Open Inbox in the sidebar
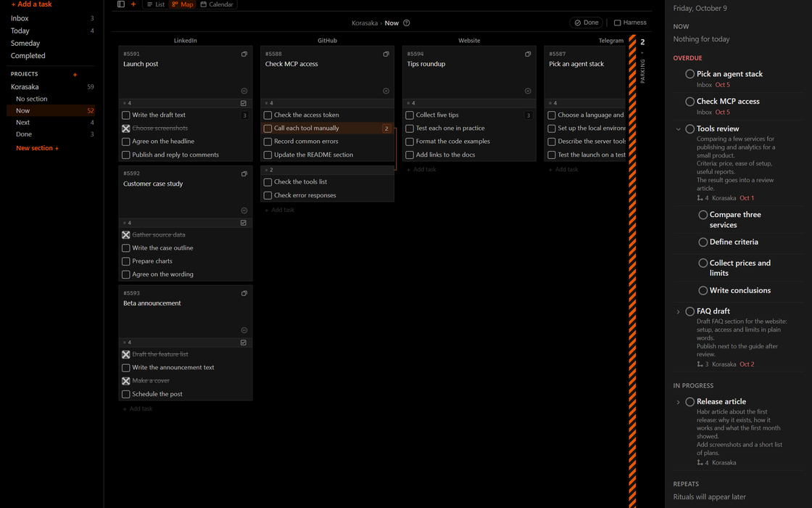This screenshot has width=812, height=508. point(51,18)
